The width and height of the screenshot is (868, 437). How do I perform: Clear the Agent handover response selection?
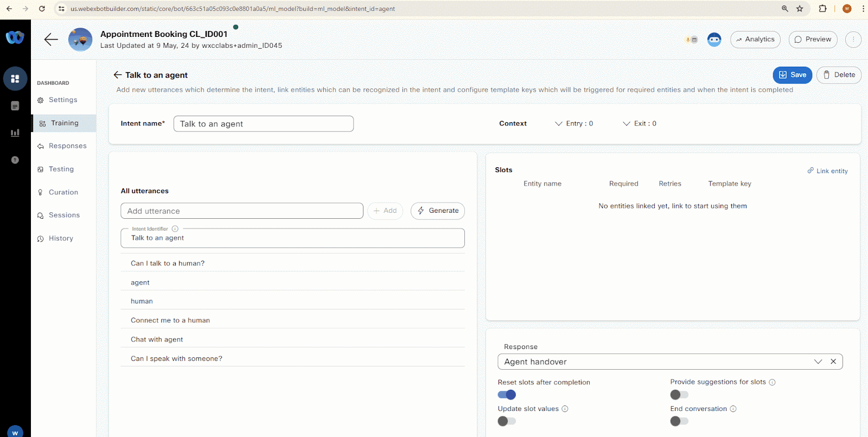(x=833, y=362)
